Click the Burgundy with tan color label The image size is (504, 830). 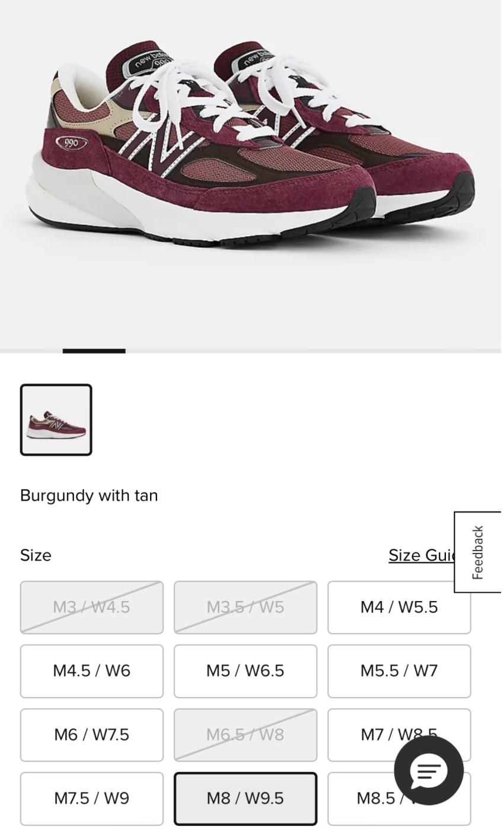pyautogui.click(x=89, y=495)
